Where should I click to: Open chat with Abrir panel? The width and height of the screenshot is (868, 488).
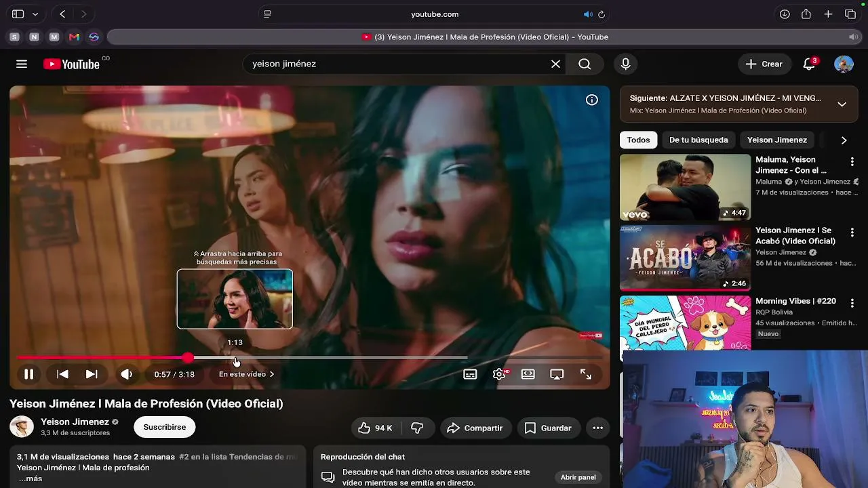(x=578, y=477)
